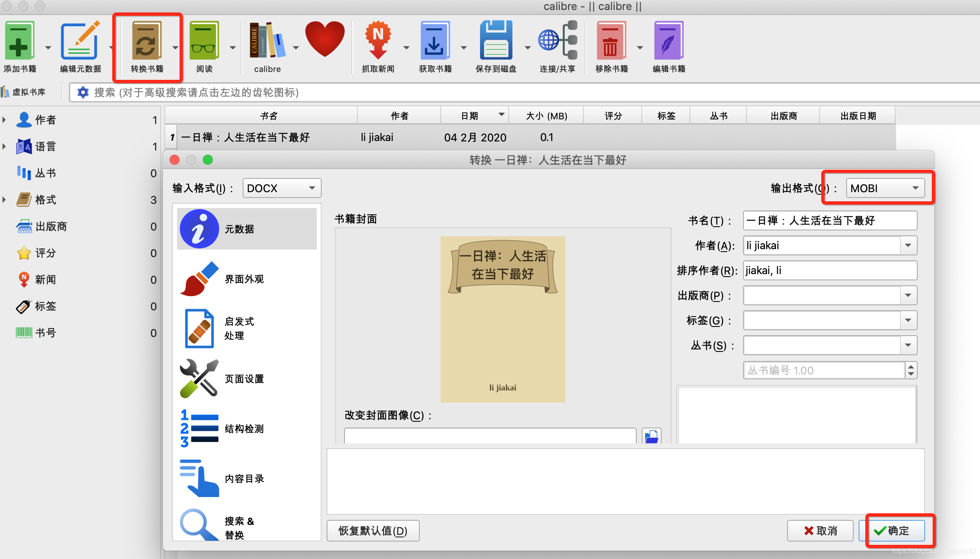Open the output format MOBI dropdown
The image size is (980, 559).
(x=885, y=188)
